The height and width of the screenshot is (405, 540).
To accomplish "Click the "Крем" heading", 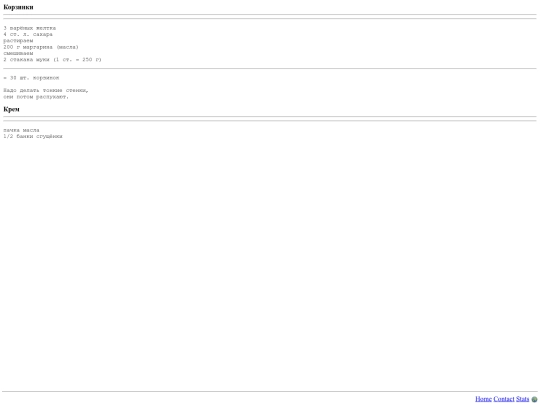I will pos(11,109).
